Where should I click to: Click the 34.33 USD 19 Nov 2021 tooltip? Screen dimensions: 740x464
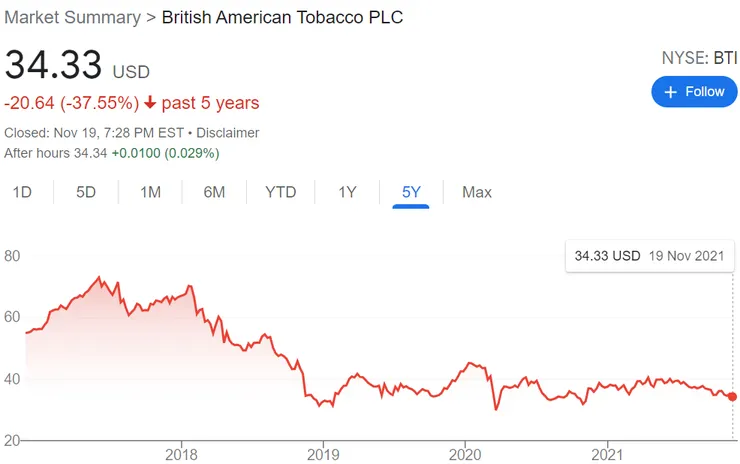pos(650,256)
